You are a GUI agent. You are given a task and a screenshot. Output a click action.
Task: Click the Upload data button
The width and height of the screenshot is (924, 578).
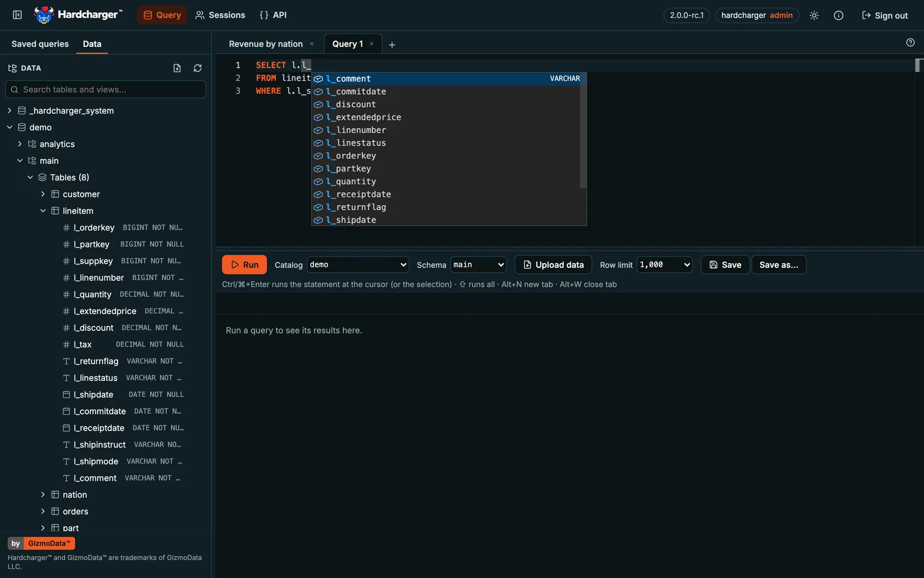(553, 264)
